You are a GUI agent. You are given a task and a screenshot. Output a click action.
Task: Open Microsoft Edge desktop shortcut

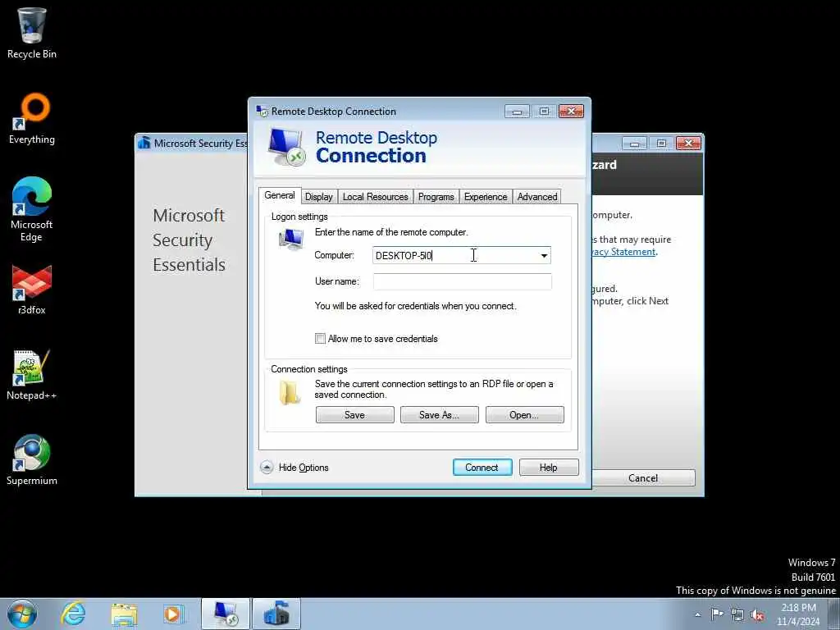pos(32,209)
